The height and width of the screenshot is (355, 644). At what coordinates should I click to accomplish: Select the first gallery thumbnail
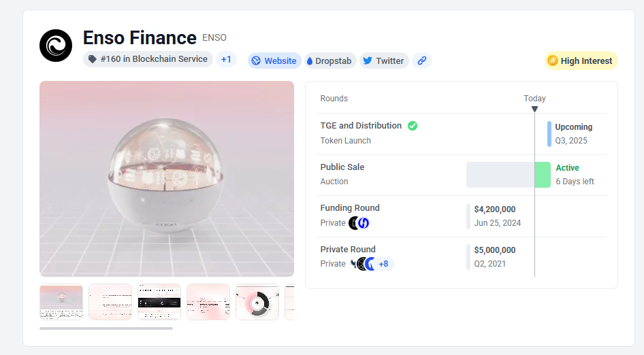[61, 302]
